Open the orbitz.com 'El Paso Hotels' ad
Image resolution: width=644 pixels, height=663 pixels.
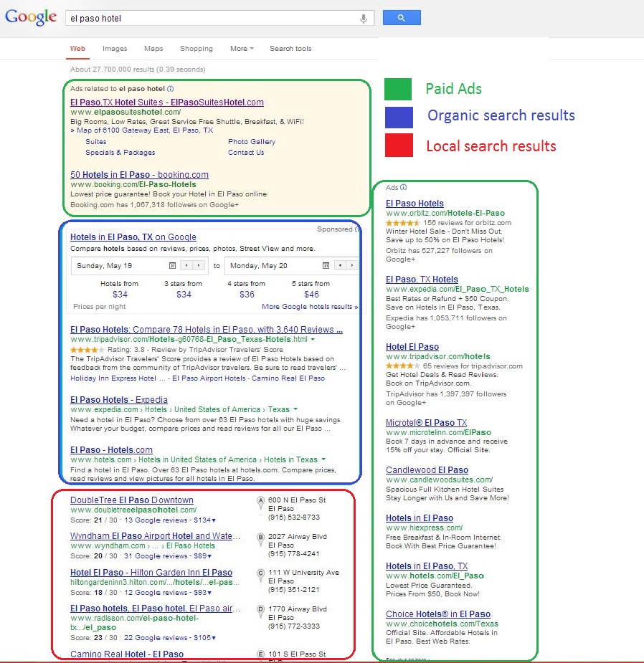(x=415, y=204)
